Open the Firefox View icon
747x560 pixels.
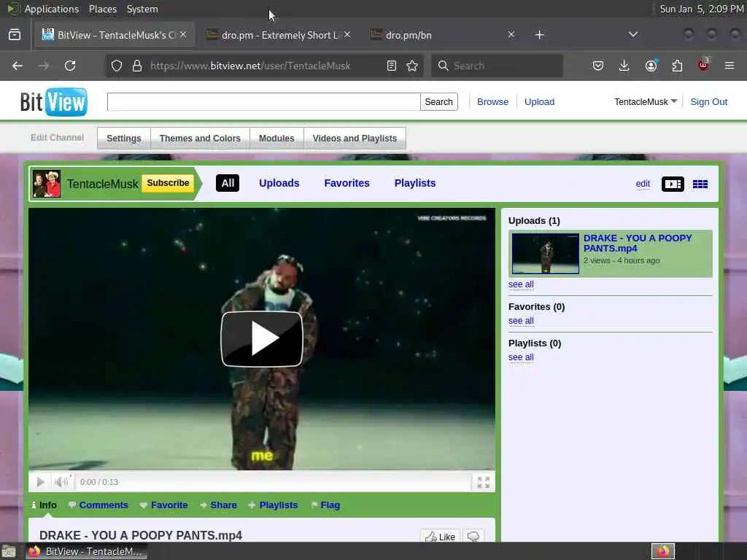[x=15, y=35]
